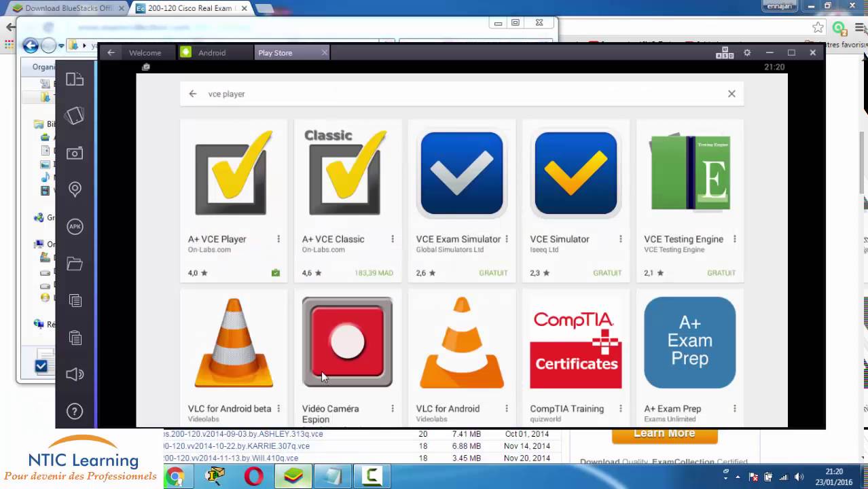Click GRATUIT price on VCE Simulator
The width and height of the screenshot is (868, 489).
[x=607, y=273]
